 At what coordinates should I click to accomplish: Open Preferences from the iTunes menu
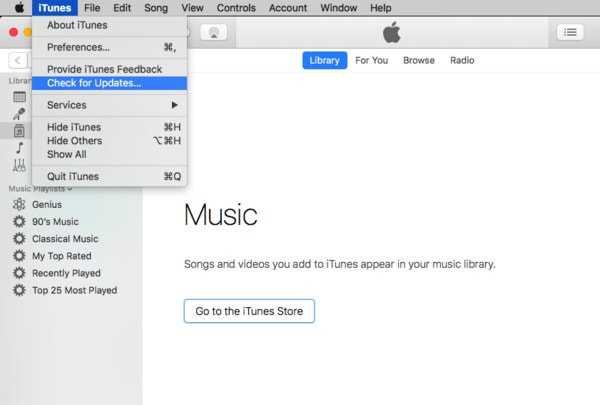click(x=109, y=47)
